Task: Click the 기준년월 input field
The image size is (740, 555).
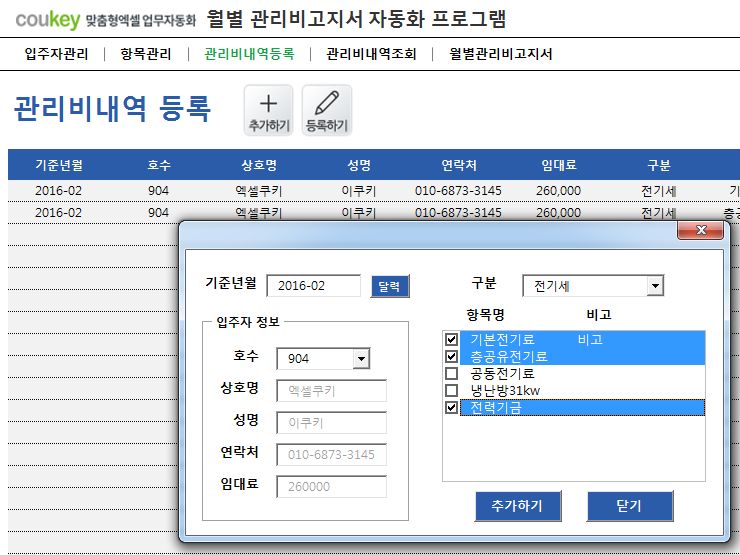Action: 313,286
